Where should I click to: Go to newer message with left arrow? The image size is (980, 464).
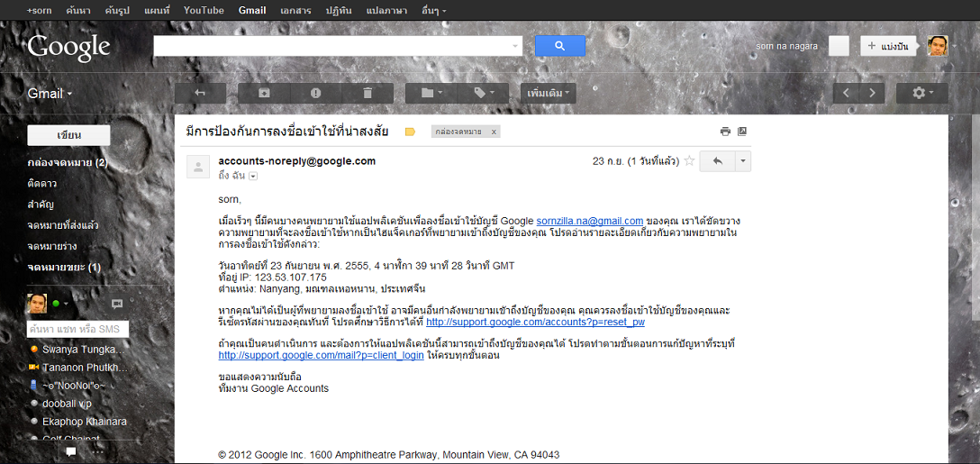847,93
